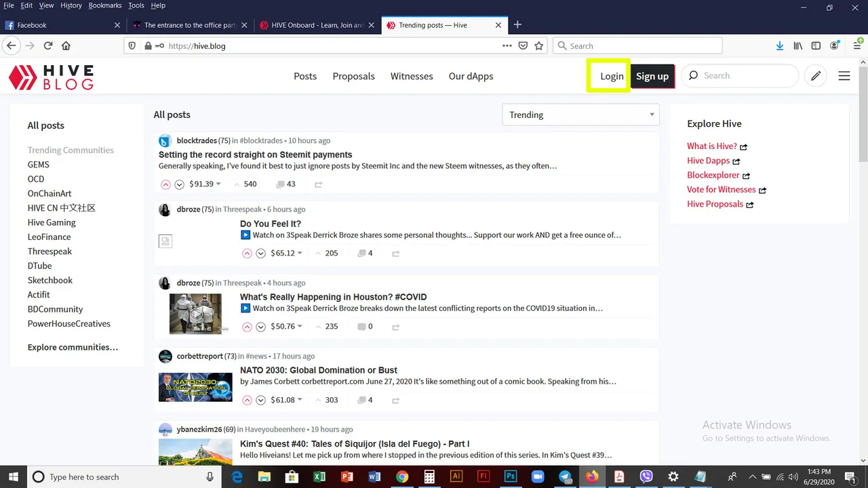Open a new tab with plus button
Screen dimensions: 868x488
(x=517, y=25)
